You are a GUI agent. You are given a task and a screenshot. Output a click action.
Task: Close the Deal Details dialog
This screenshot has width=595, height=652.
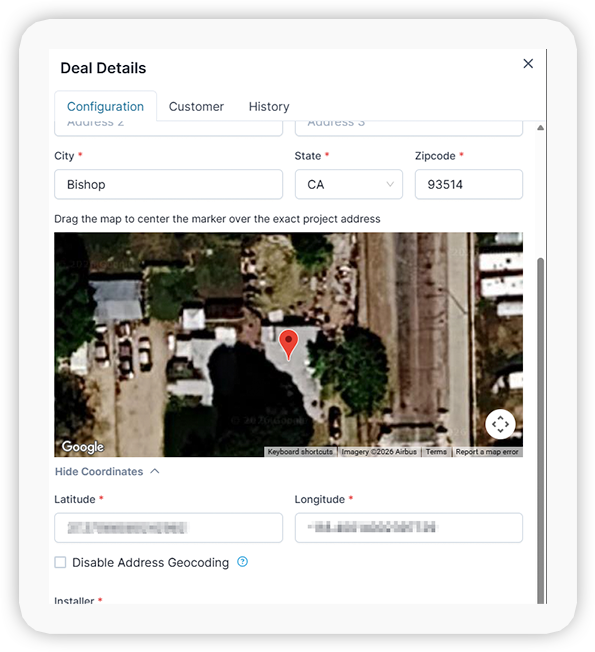coord(528,64)
